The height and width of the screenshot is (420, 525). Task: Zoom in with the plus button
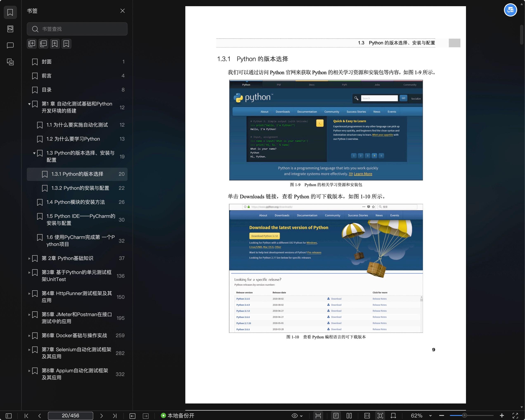click(502, 416)
